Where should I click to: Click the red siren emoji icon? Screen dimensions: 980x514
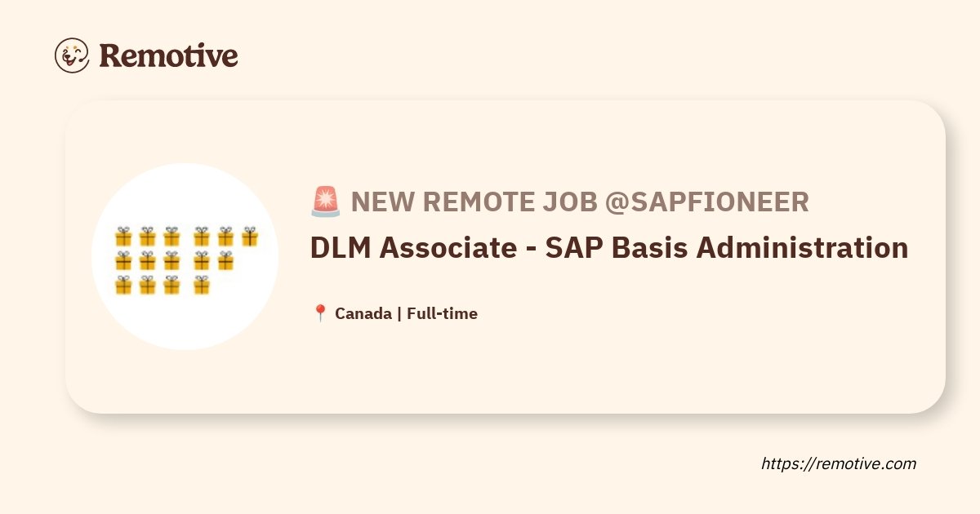[x=326, y=202]
